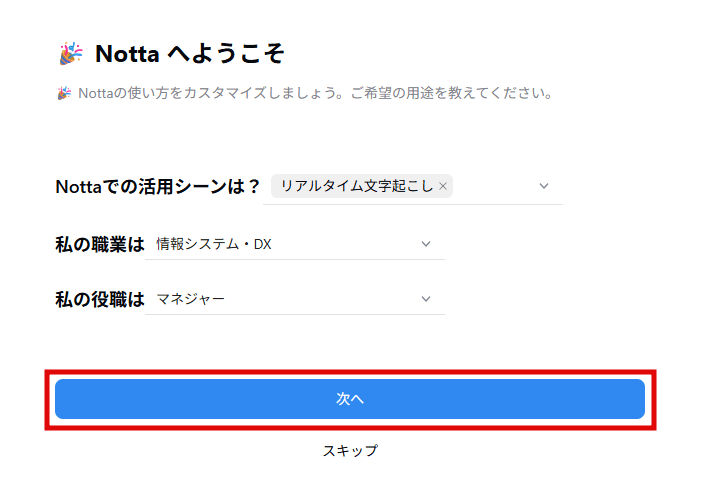Select the リアルタイム文字起こし tag label
705x503 pixels.
(356, 186)
